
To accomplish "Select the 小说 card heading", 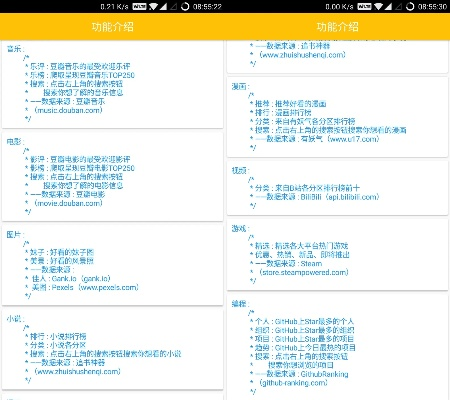I will coord(15,319).
